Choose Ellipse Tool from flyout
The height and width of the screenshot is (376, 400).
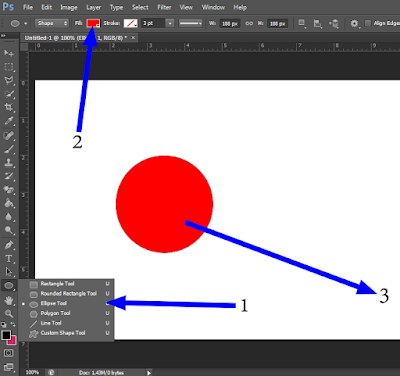(66, 304)
